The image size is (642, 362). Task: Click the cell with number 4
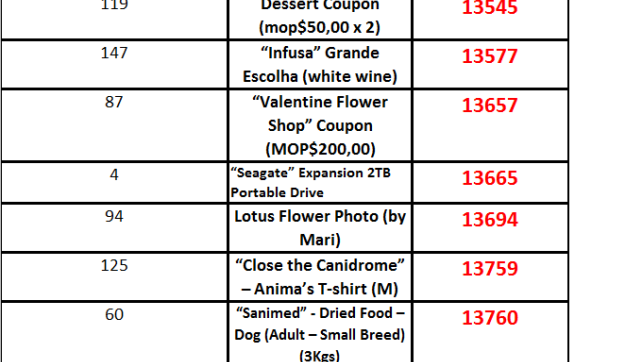click(x=114, y=182)
